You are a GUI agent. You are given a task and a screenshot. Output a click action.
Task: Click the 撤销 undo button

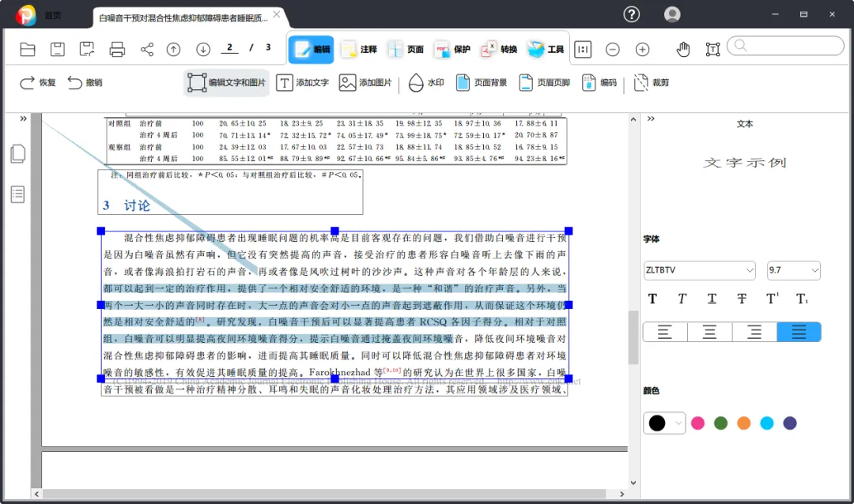click(85, 83)
